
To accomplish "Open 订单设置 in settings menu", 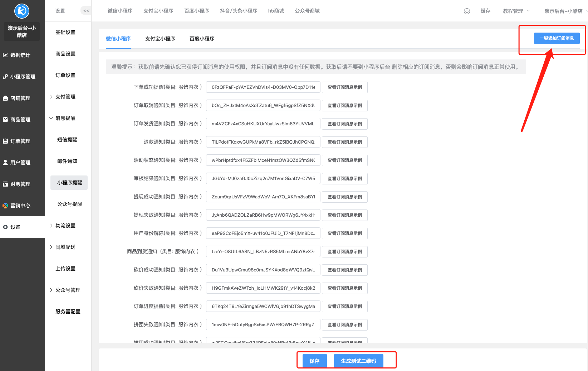I will coord(65,75).
